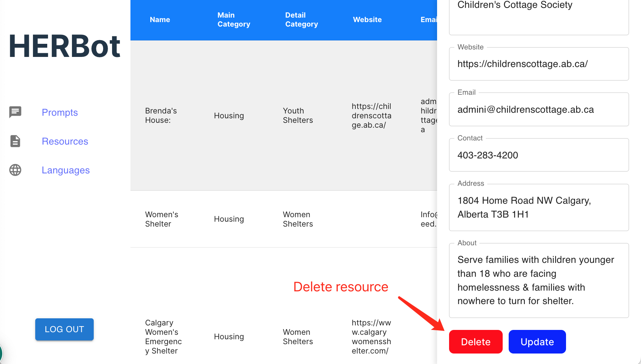Click the About description text area
The height and width of the screenshot is (364, 641).
[x=538, y=280]
